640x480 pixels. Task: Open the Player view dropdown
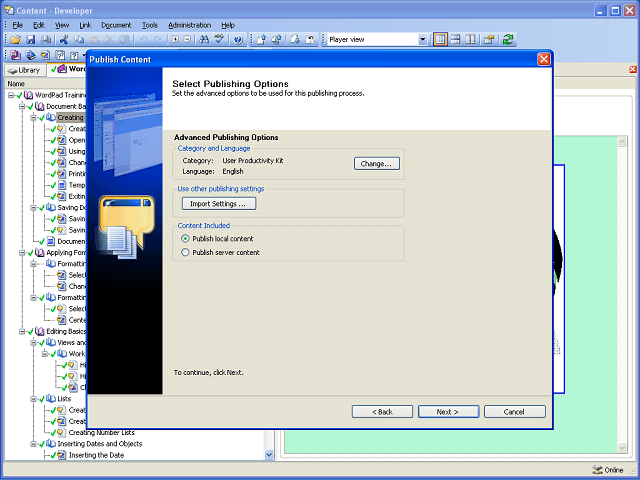point(423,40)
